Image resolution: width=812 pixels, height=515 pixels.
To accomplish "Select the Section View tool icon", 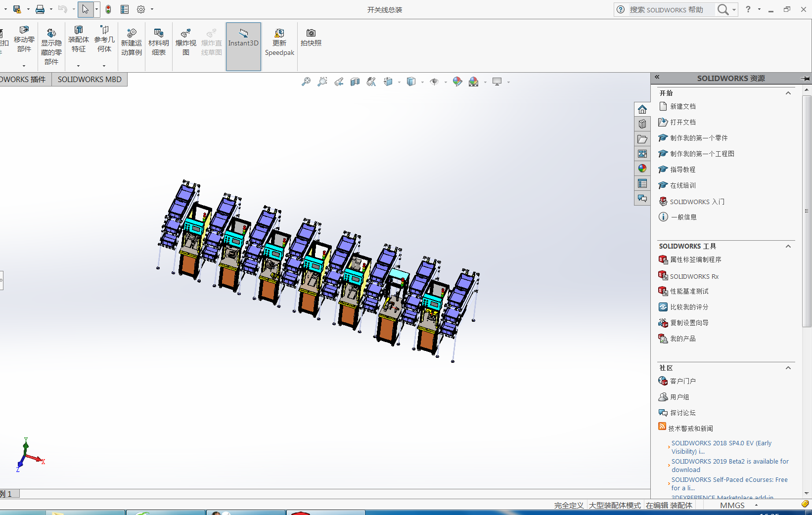I will click(x=355, y=82).
